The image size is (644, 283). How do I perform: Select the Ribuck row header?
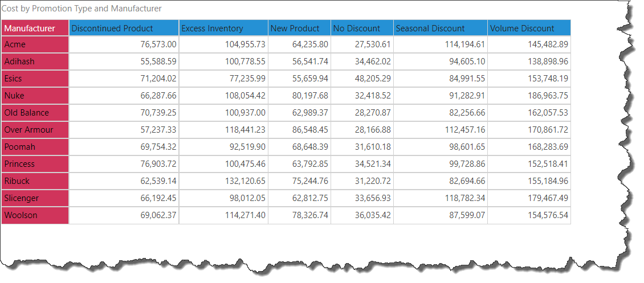(35, 181)
